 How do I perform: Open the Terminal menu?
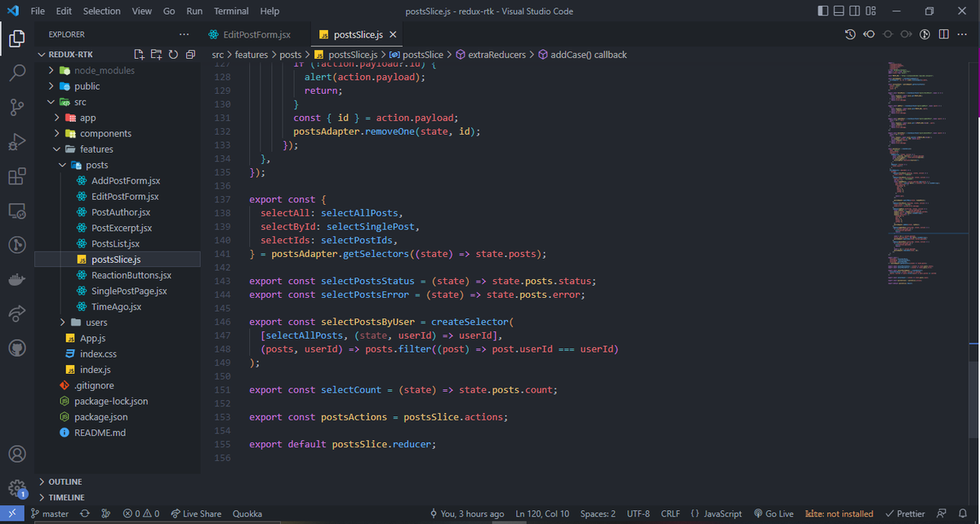pyautogui.click(x=231, y=11)
